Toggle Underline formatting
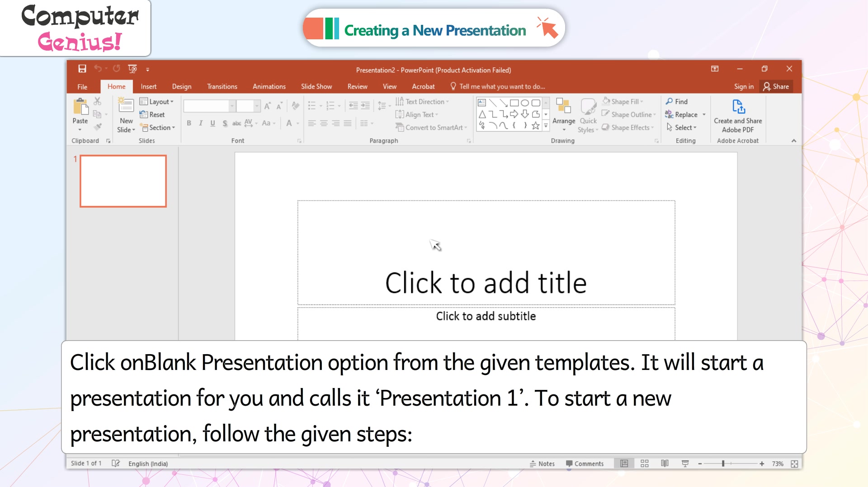This screenshot has height=487, width=868. click(x=212, y=123)
